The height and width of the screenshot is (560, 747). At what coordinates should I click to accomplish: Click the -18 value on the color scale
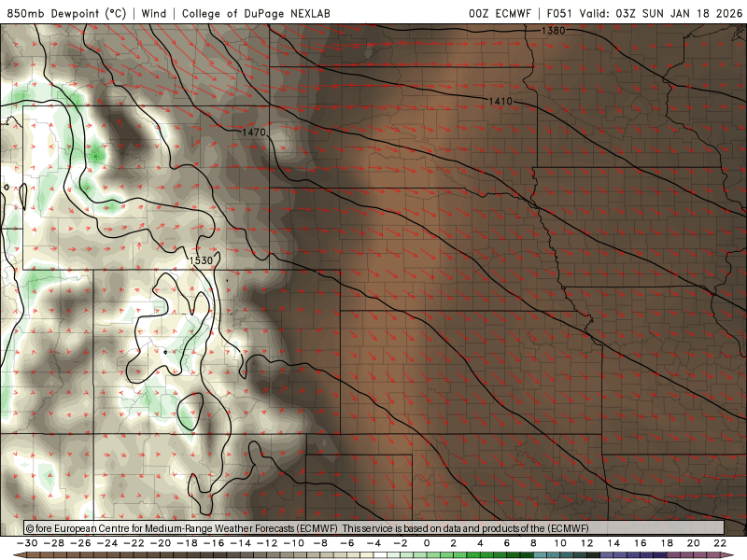point(188,543)
